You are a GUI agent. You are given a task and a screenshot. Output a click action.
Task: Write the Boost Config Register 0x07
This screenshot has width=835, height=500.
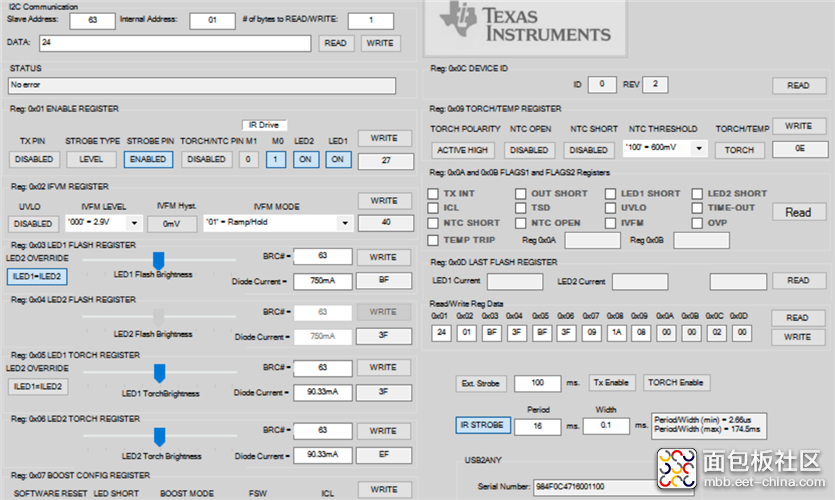pyautogui.click(x=384, y=489)
